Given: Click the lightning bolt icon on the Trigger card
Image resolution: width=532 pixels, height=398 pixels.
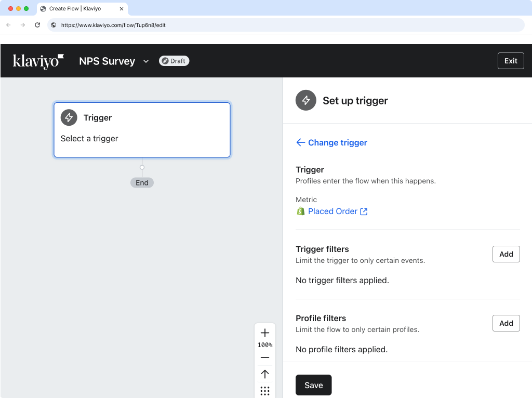Looking at the screenshot, I should [69, 117].
